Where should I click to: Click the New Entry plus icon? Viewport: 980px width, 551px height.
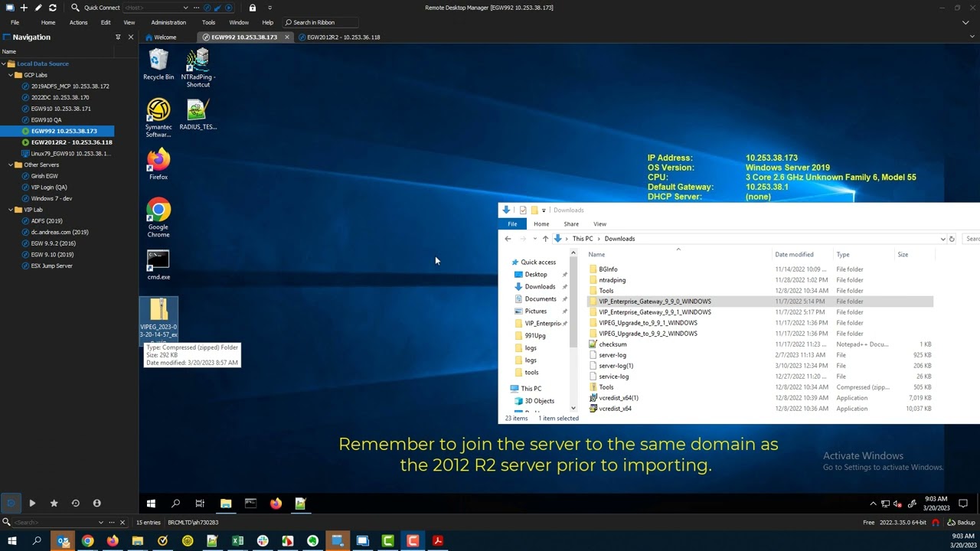tap(24, 8)
